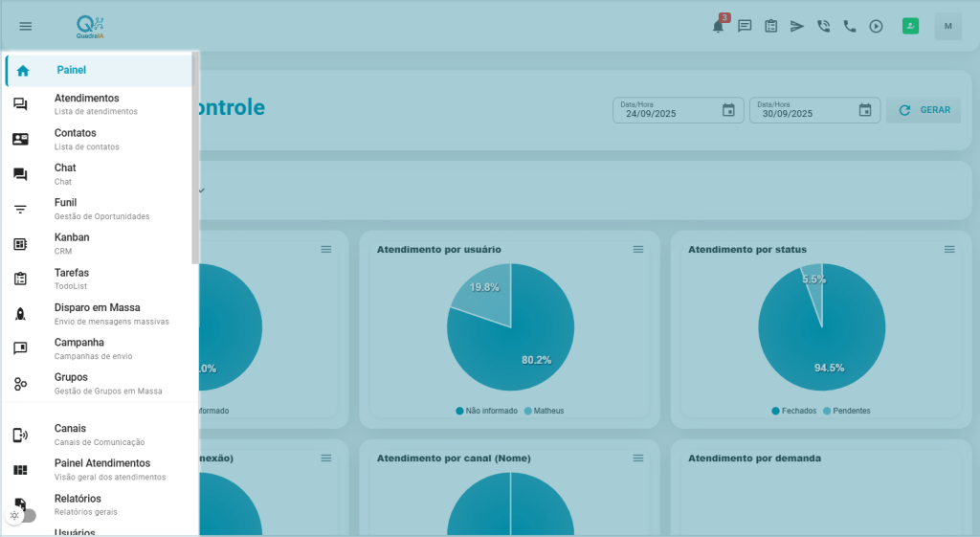
Task: Click the Canais phone signal icon
Action: click(x=20, y=435)
